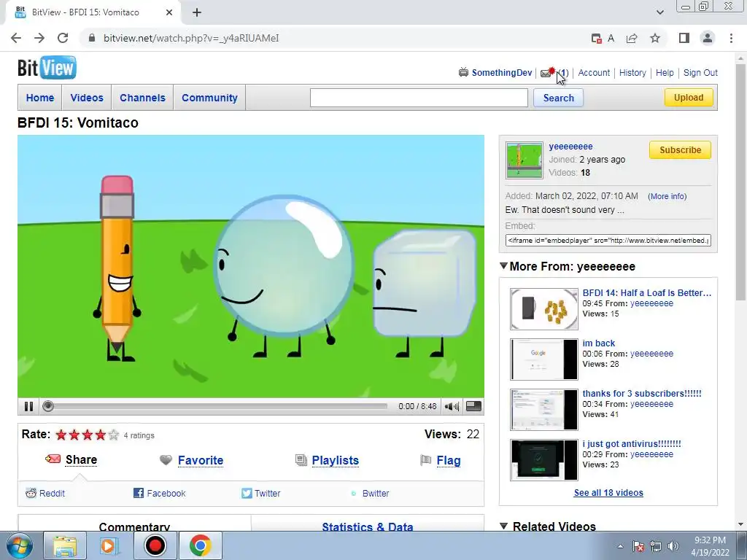Click the BitView logo
Image resolution: width=747 pixels, height=560 pixels.
(47, 68)
